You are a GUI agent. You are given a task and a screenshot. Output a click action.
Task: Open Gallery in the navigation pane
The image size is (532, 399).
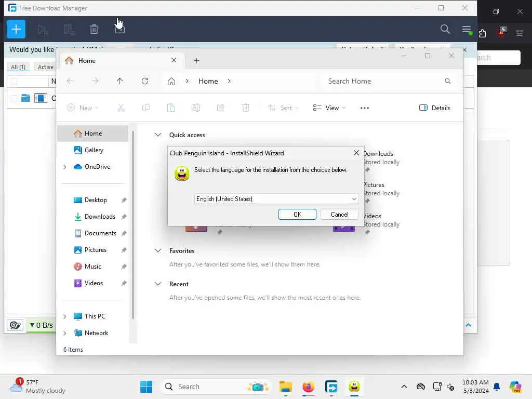94,150
